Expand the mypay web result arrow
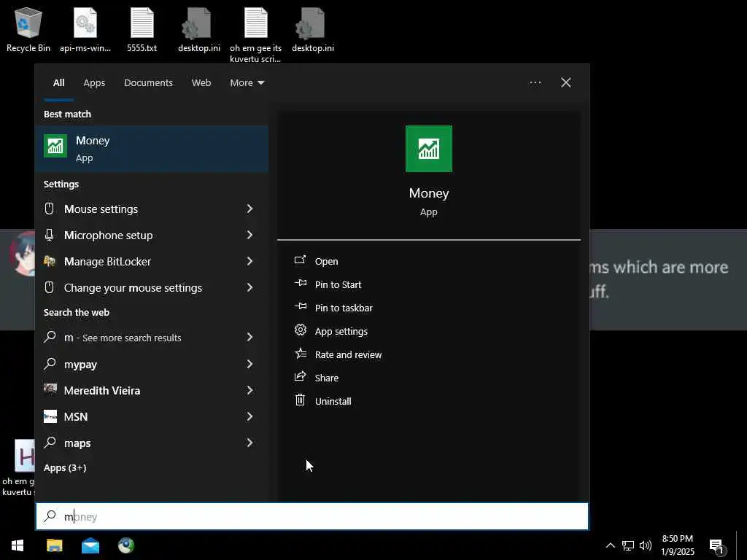 pos(249,364)
